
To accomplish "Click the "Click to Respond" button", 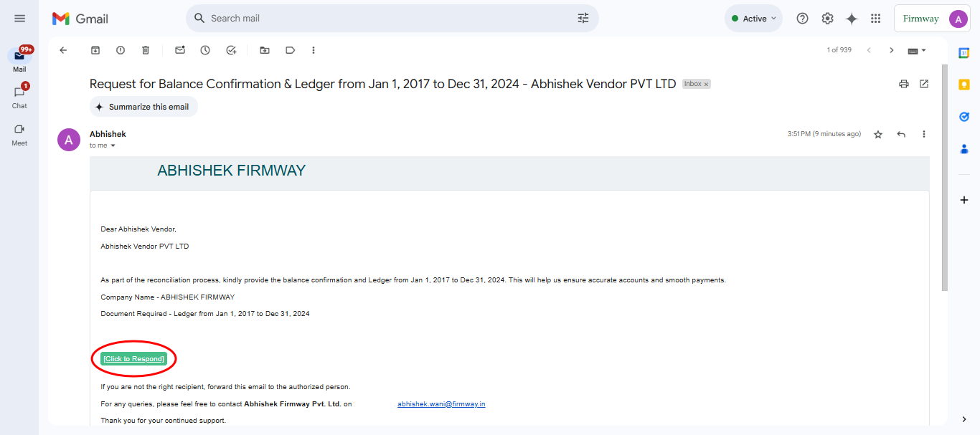I will 134,358.
